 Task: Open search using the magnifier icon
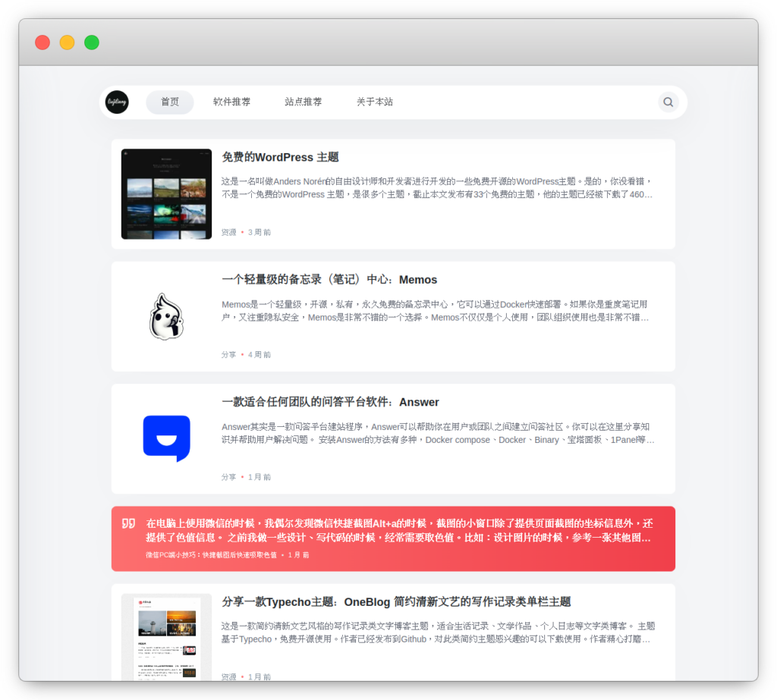tap(668, 102)
